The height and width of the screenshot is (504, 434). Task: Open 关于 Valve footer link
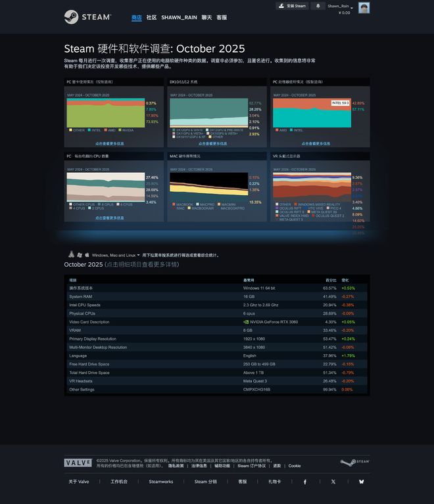pyautogui.click(x=79, y=482)
